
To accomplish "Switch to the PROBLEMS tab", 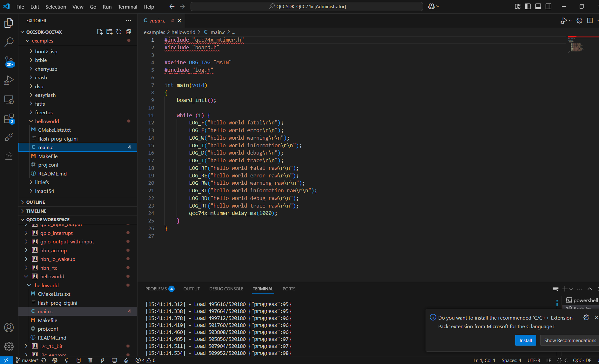I will [159, 289].
